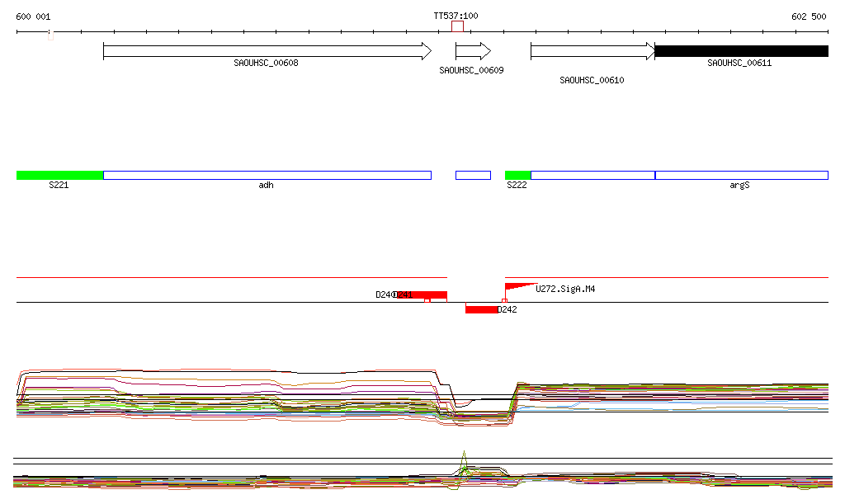Viewport: 845px width, 504px height.
Task: Click the small orange marker near 600 001
Action: [50, 35]
